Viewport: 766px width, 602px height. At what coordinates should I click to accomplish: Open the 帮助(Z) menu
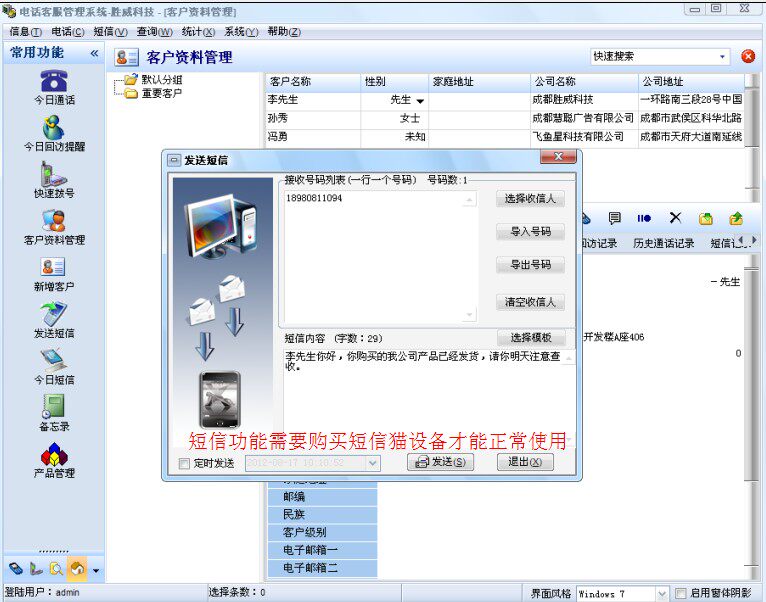(x=284, y=32)
